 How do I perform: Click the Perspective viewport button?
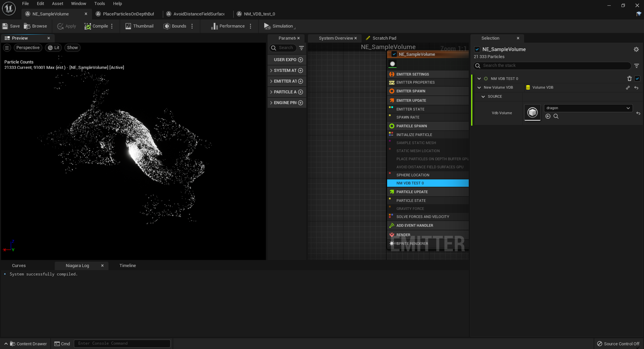28,48
